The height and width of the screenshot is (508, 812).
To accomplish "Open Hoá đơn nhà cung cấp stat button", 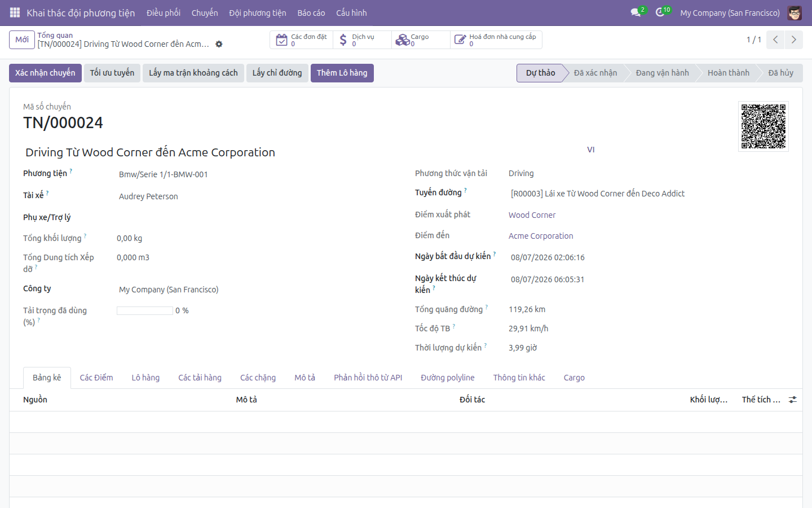I will tap(496, 40).
